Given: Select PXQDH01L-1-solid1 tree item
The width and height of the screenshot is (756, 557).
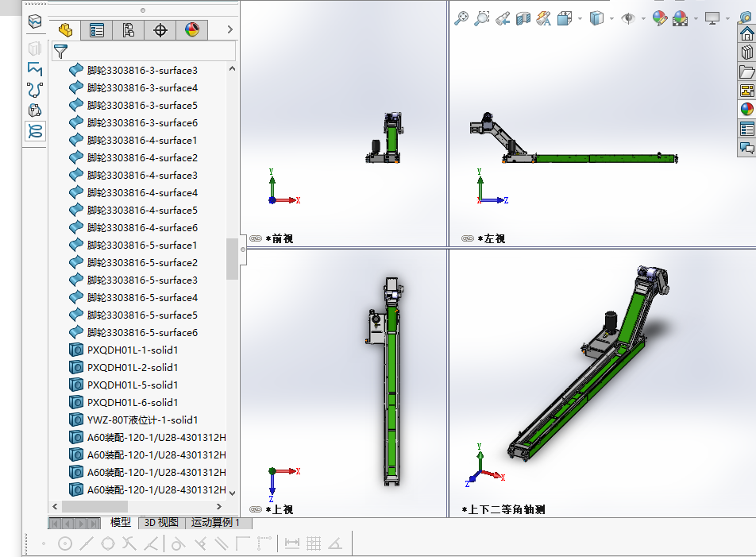Looking at the screenshot, I should (133, 350).
